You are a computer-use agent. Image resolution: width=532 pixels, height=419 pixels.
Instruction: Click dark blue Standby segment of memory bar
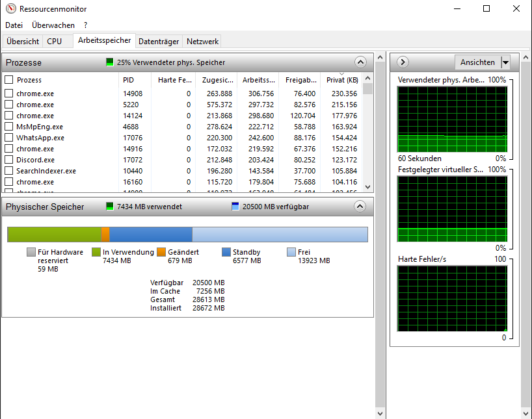click(151, 235)
